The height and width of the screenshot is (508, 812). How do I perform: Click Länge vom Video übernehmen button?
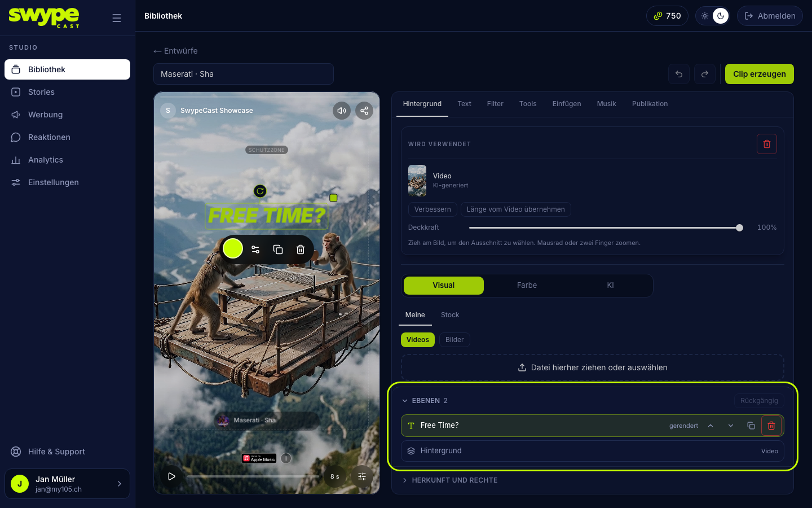click(x=516, y=209)
